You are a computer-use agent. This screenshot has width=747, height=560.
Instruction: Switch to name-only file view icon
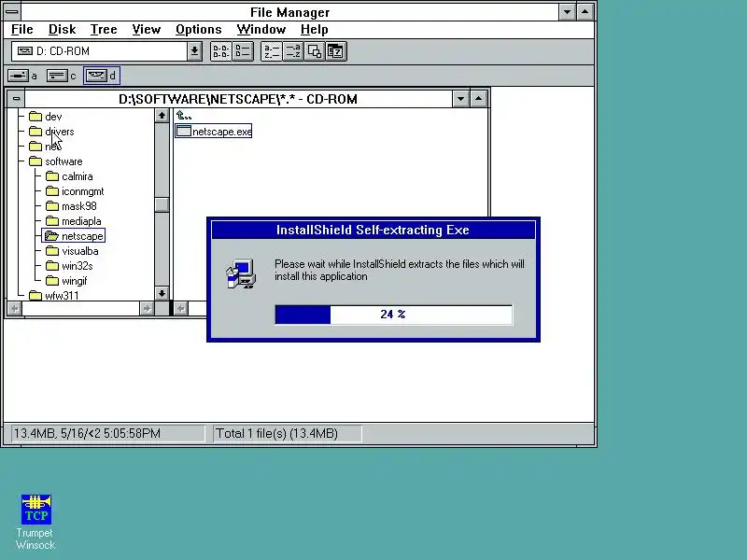(x=221, y=51)
